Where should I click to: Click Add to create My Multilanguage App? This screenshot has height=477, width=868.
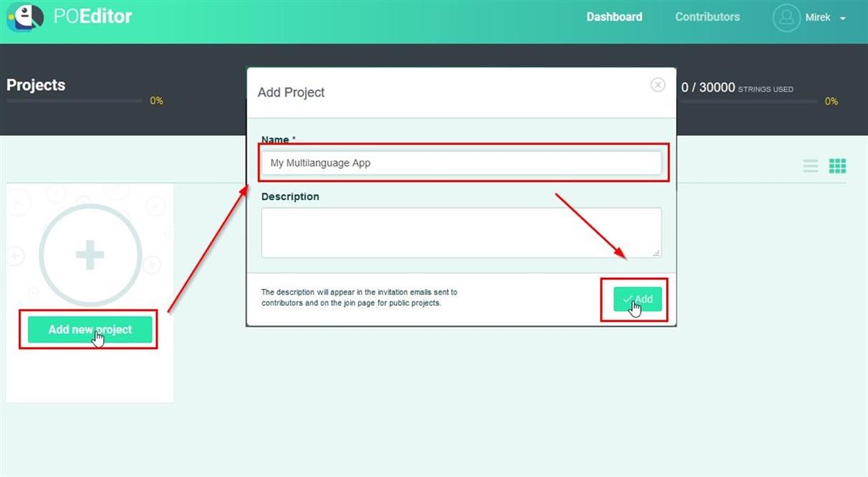tap(637, 299)
